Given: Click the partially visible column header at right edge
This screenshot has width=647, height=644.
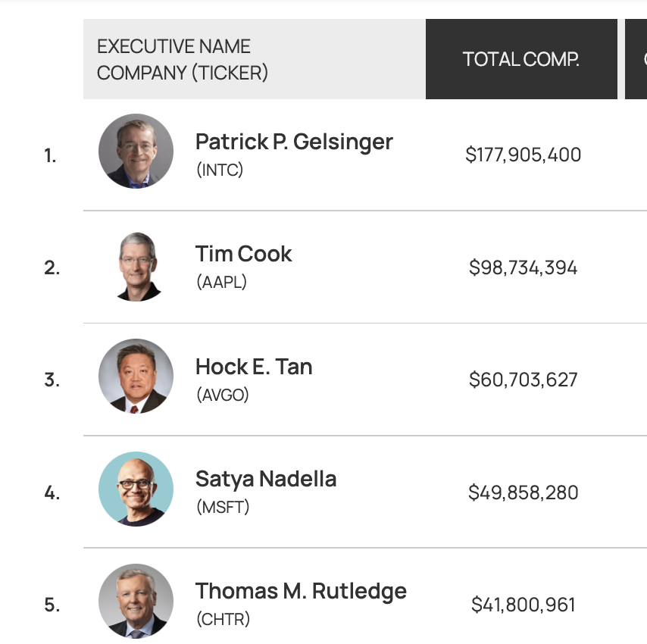Looking at the screenshot, I should tap(637, 59).
